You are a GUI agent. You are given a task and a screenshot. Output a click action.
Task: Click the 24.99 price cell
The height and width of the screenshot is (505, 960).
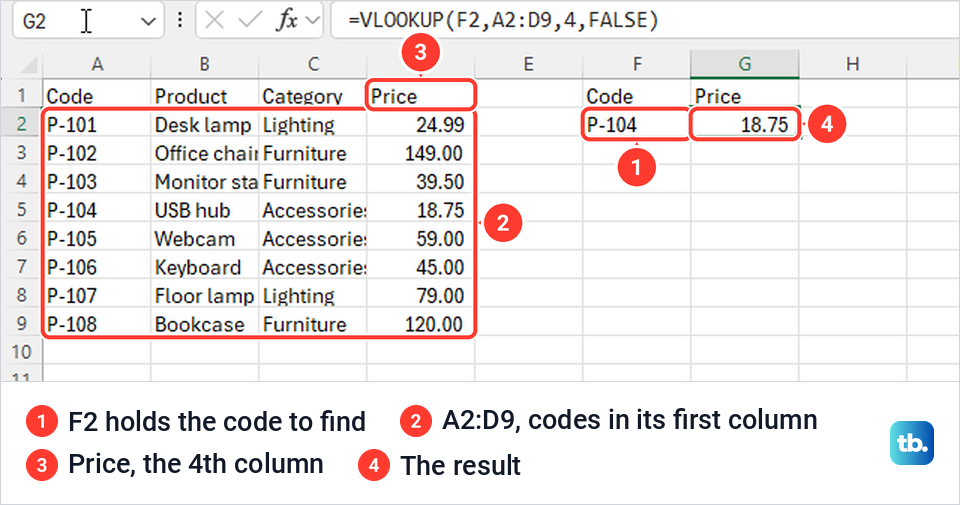(421, 124)
